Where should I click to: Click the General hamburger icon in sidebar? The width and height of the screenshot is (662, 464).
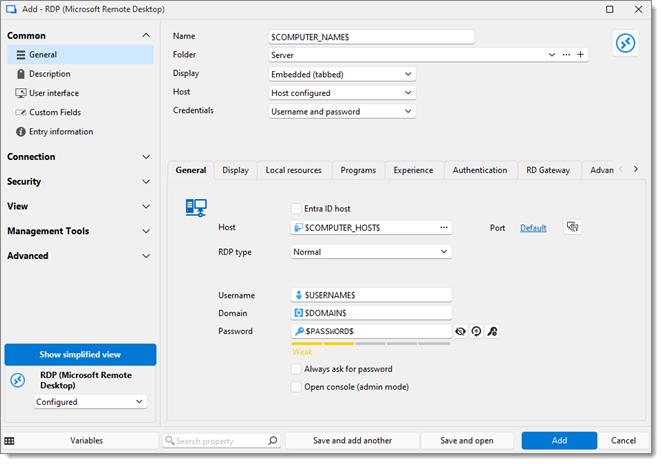tap(21, 55)
